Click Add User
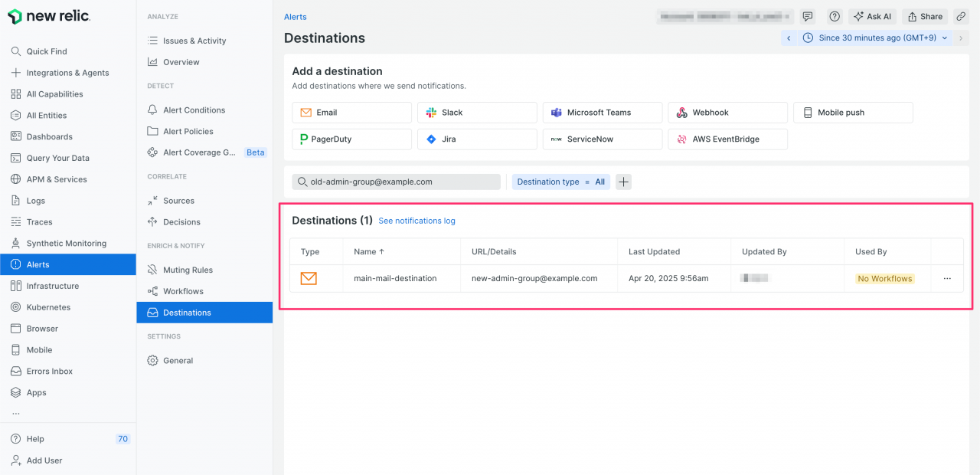 [44, 460]
